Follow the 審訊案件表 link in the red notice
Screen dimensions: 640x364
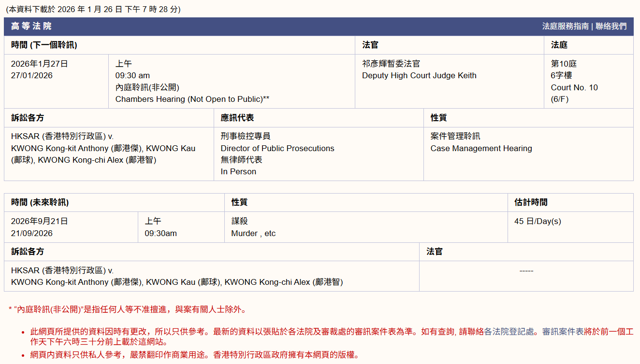coord(563,332)
